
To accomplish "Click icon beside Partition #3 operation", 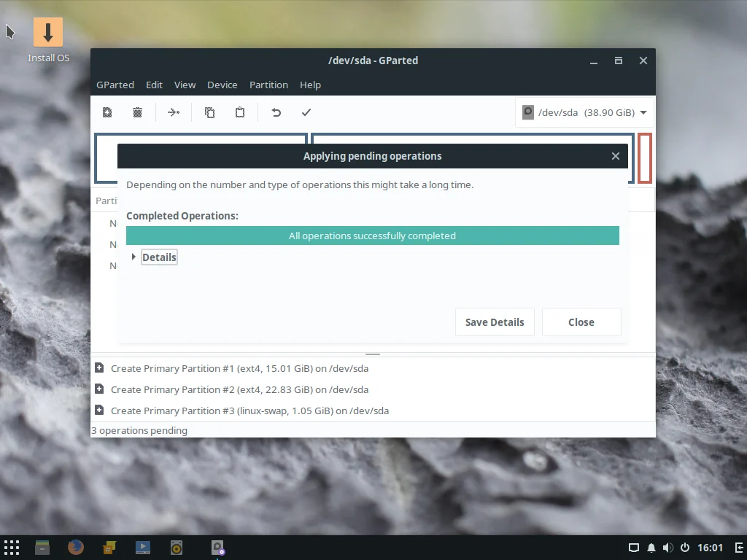I will click(99, 410).
